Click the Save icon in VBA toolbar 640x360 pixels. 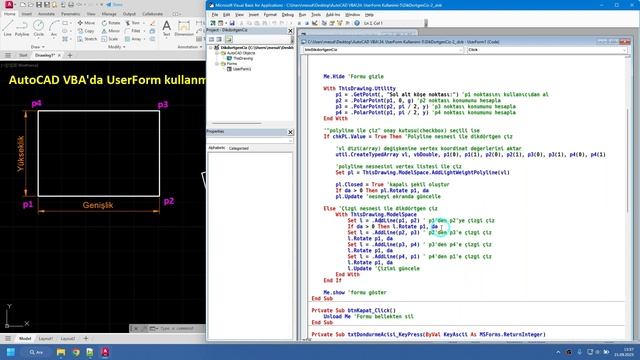tap(232, 23)
